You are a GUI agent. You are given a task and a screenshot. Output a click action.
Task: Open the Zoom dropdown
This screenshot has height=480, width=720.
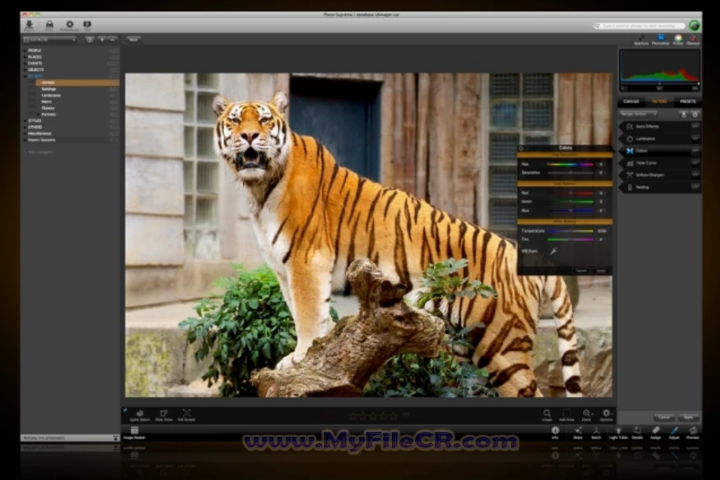click(587, 414)
